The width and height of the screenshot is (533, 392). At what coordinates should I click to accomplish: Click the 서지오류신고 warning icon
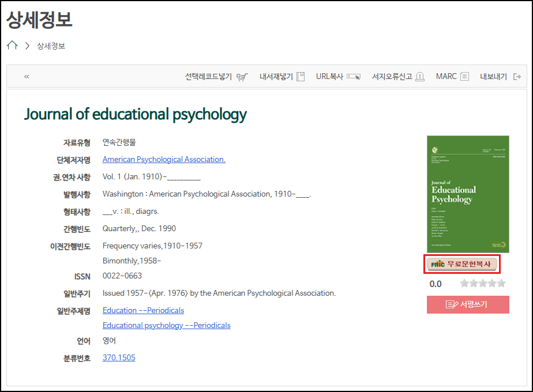[420, 77]
